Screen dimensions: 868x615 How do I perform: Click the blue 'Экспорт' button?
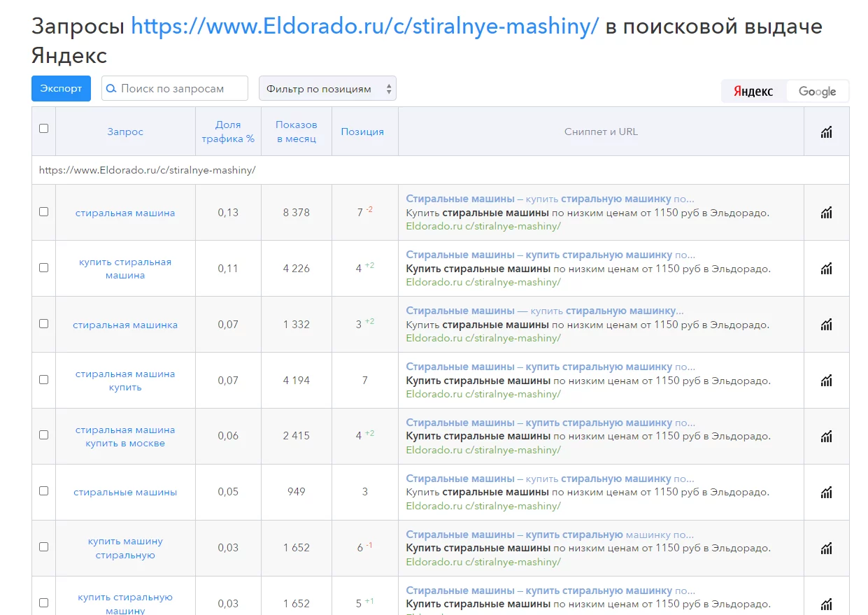[61, 88]
